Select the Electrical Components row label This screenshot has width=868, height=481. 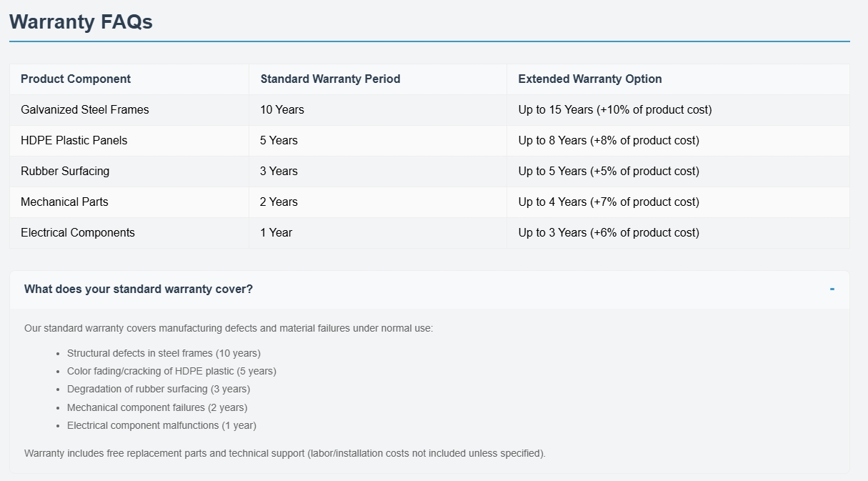[78, 233]
